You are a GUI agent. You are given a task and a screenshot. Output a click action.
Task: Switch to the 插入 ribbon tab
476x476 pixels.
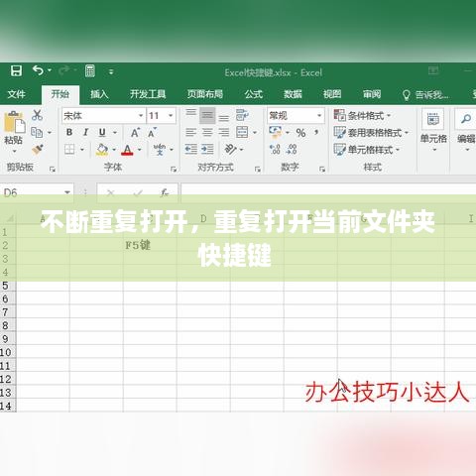tap(99, 94)
